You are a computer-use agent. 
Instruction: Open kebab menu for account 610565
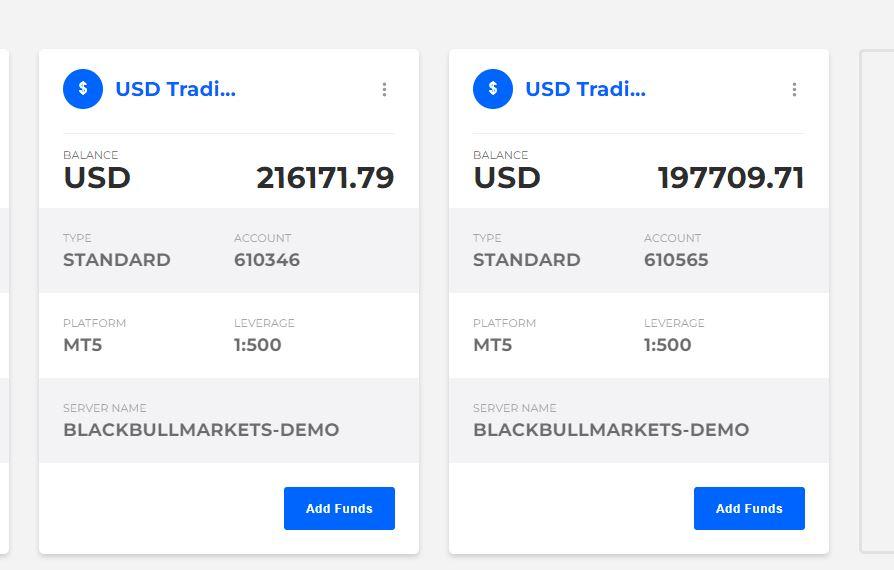[794, 89]
